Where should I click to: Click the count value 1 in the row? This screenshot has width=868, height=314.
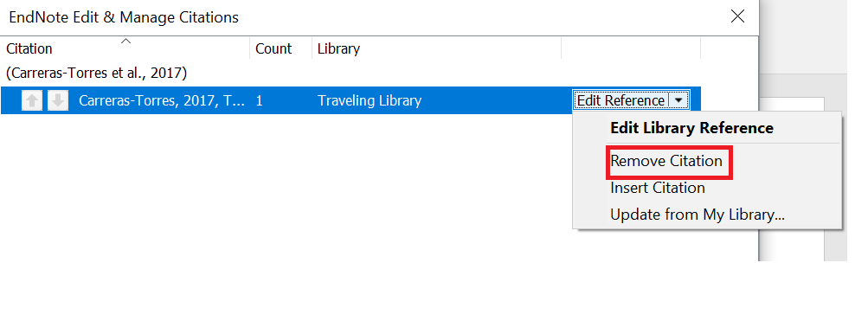(x=259, y=101)
